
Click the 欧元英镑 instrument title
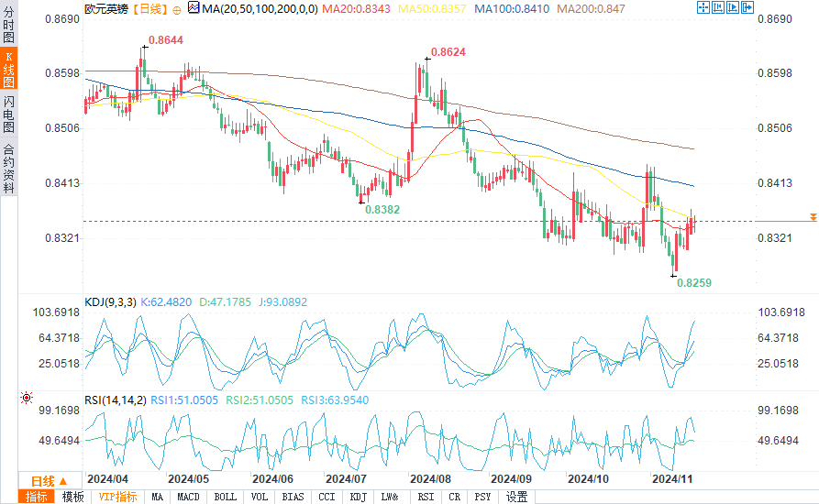pos(106,9)
